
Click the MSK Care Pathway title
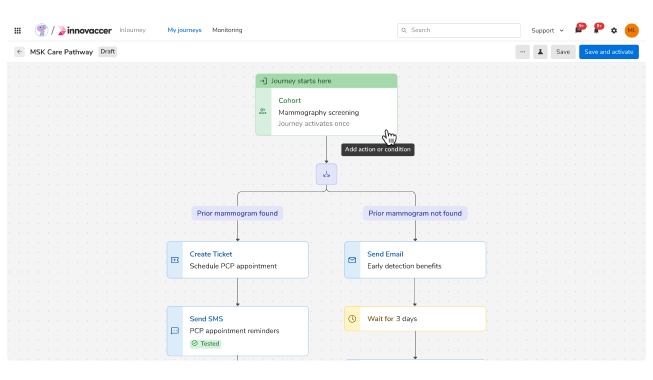pyautogui.click(x=61, y=52)
